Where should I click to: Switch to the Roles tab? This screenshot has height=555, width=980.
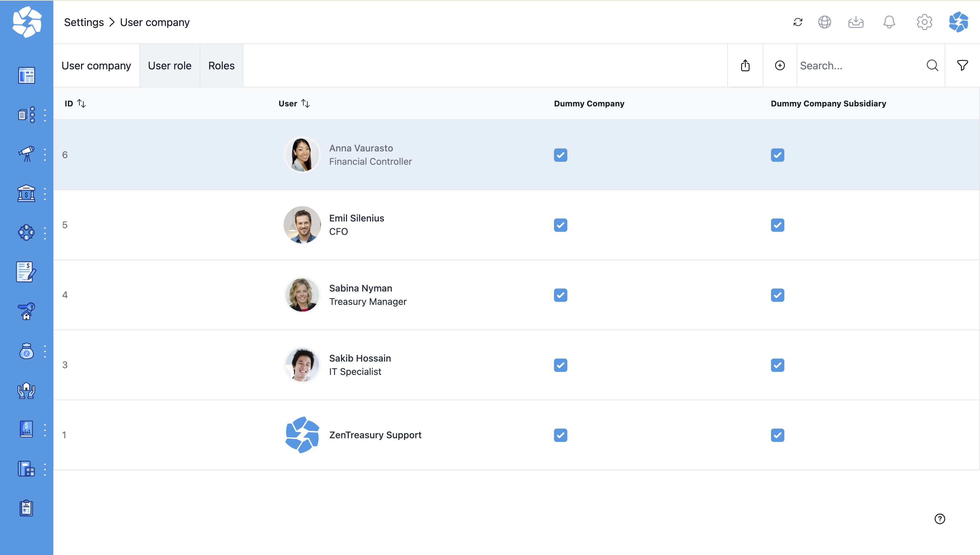pyautogui.click(x=221, y=66)
